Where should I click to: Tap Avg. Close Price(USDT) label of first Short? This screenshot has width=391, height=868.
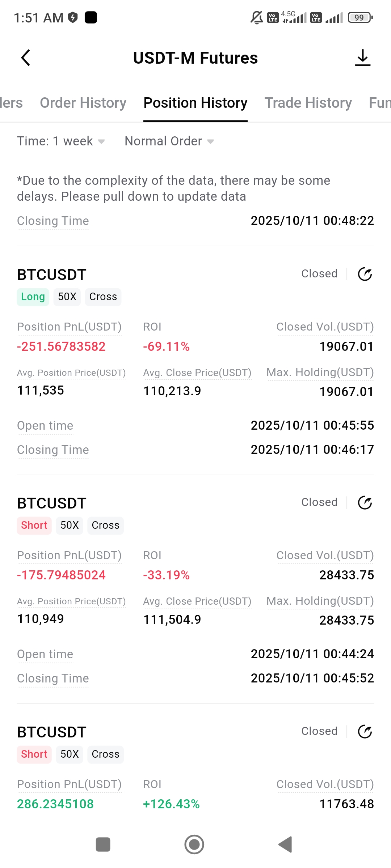pos(197,601)
